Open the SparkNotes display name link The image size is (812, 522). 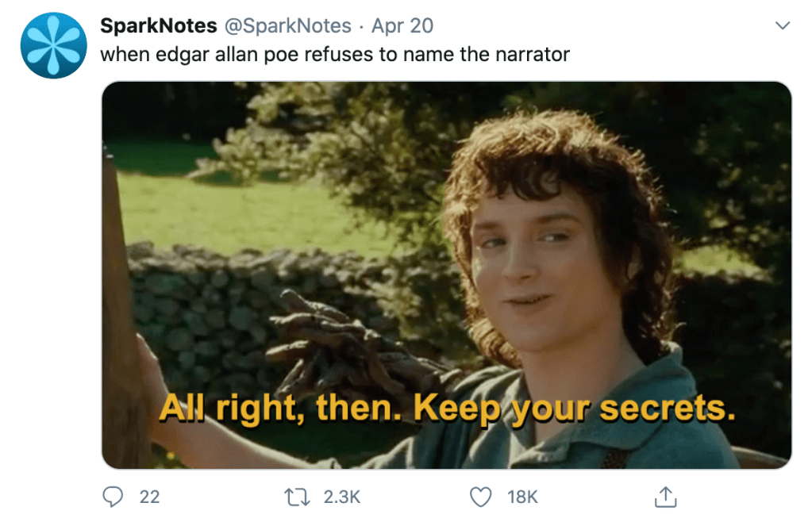[x=159, y=25]
